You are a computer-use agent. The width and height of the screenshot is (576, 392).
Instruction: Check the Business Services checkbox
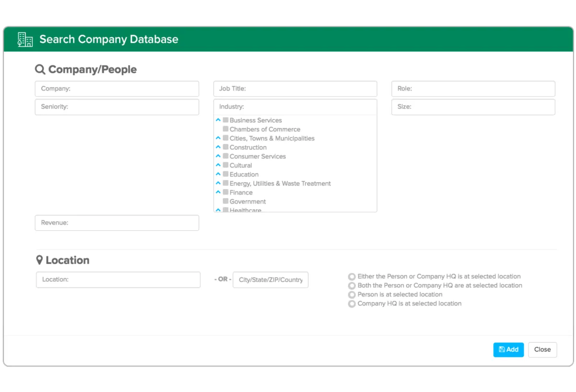pyautogui.click(x=226, y=120)
